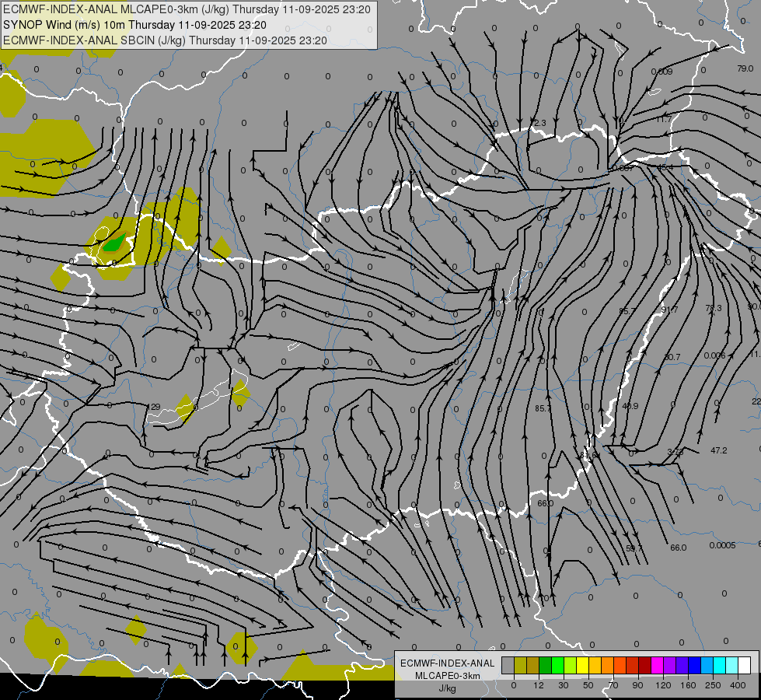Image resolution: width=761 pixels, height=700 pixels.
Task: Select the legend scale value 400
Action: 738,685
